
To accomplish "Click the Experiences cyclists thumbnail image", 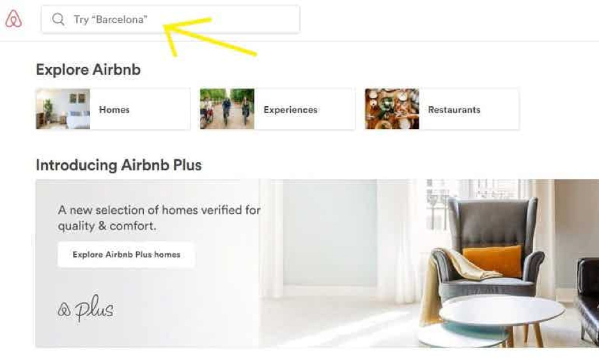I will [227, 109].
